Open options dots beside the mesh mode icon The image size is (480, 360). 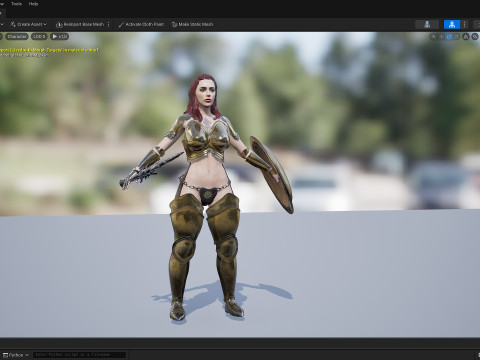[465, 24]
